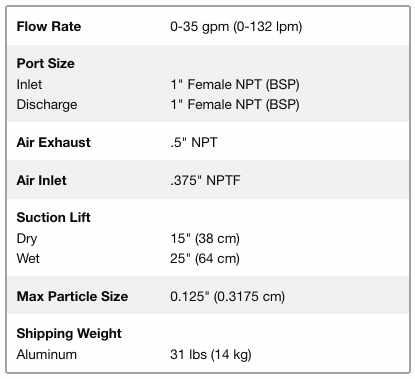
Task: Select the .375" NPTF value
Action: tap(205, 180)
